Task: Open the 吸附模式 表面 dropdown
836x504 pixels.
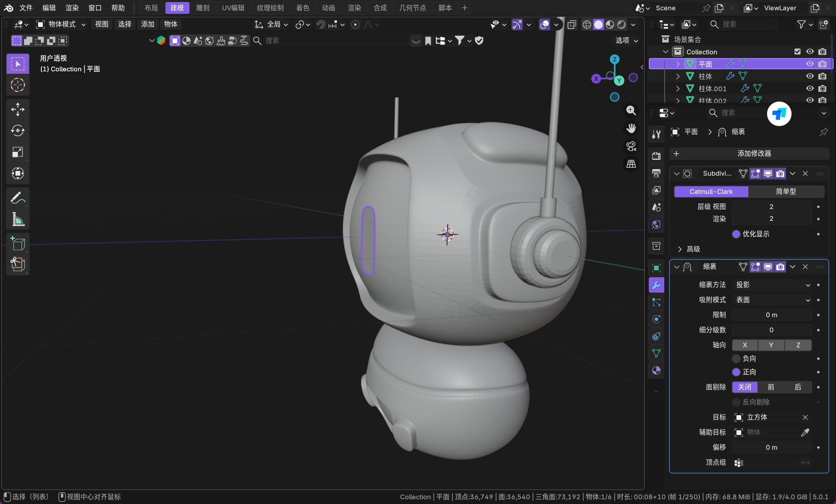Action: [x=771, y=300]
